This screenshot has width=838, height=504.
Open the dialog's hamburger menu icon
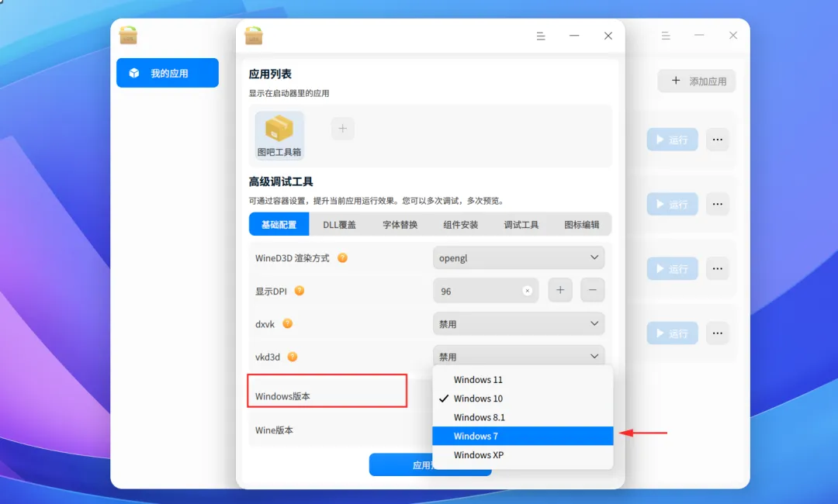pos(541,36)
